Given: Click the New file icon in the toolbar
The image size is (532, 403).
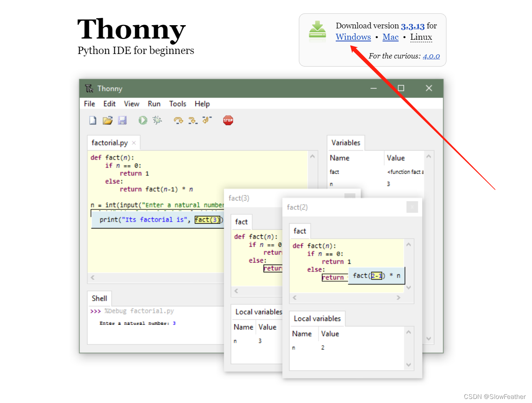Looking at the screenshot, I should coord(93,120).
